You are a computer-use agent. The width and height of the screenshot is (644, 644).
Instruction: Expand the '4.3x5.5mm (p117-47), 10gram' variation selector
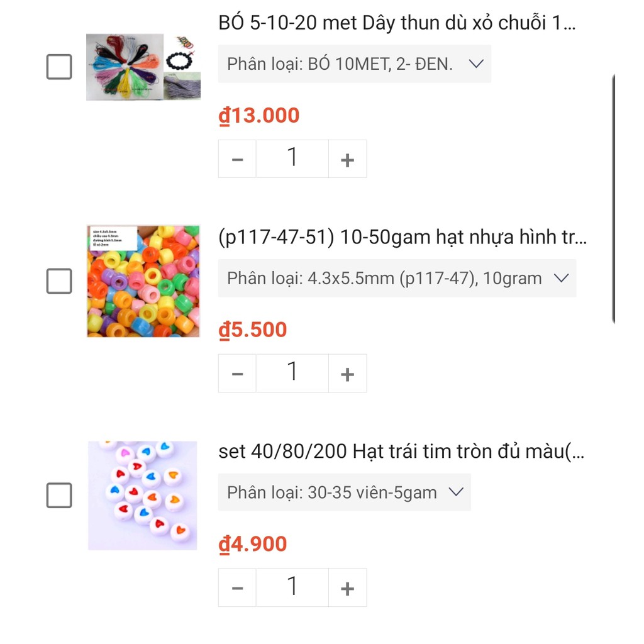(397, 278)
